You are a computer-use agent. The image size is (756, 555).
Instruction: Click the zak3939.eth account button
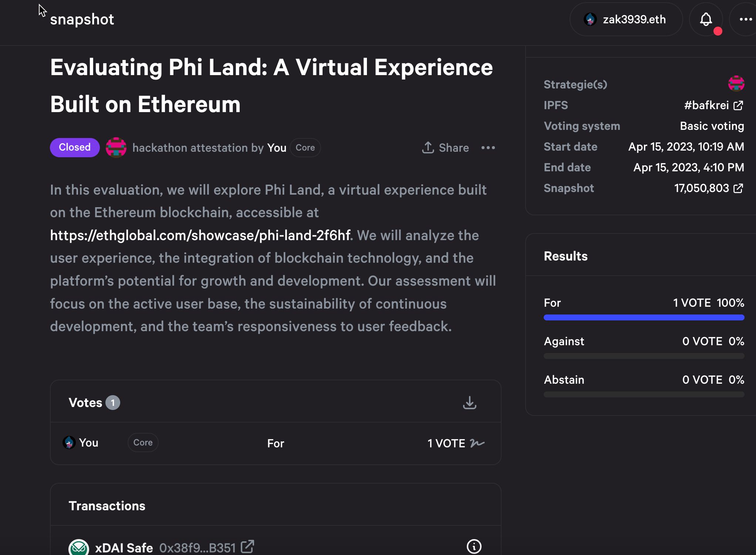(626, 19)
